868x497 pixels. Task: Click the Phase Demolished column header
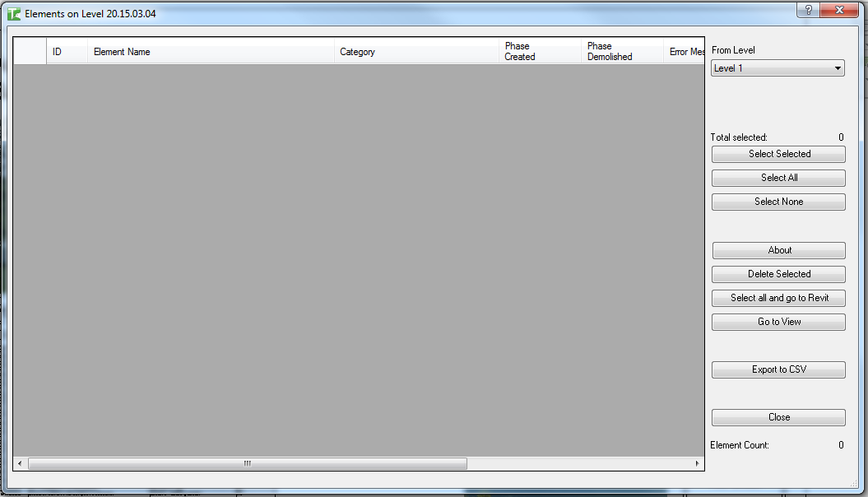pyautogui.click(x=621, y=52)
